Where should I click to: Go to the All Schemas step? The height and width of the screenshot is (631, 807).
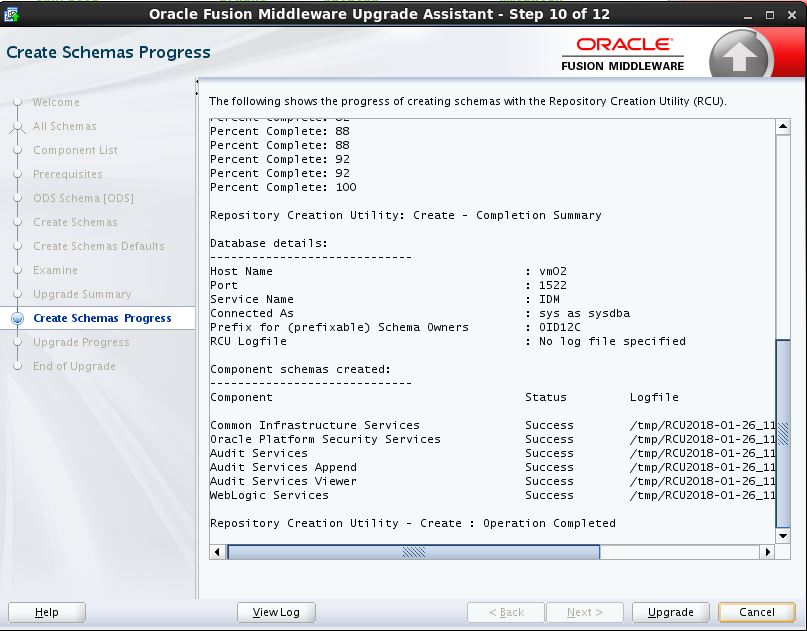(x=64, y=126)
